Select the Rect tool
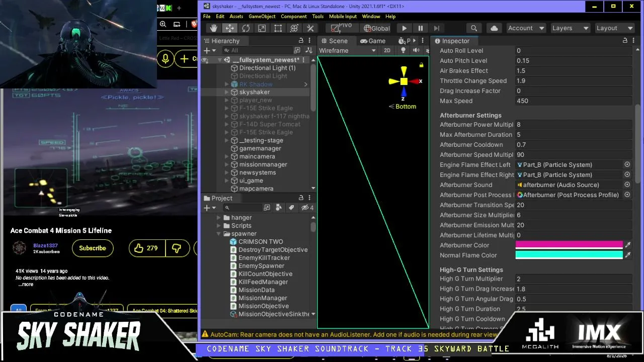Viewport: 644px width, 362px height. pyautogui.click(x=278, y=29)
